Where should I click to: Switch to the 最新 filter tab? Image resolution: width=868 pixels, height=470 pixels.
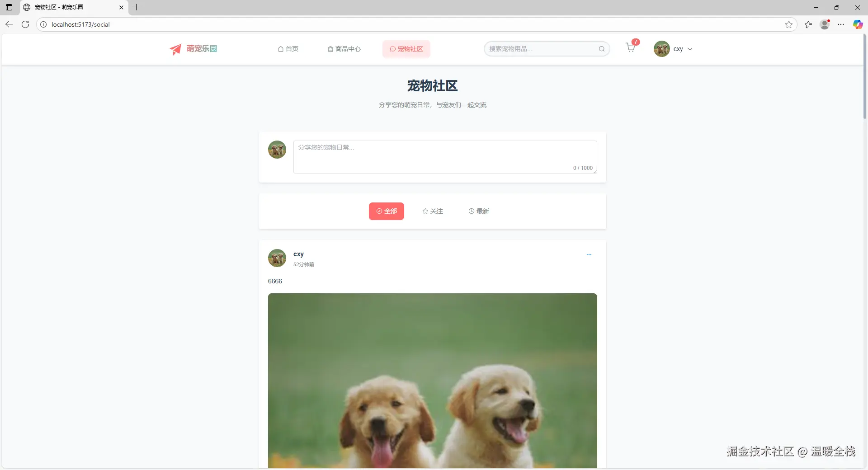coord(479,211)
